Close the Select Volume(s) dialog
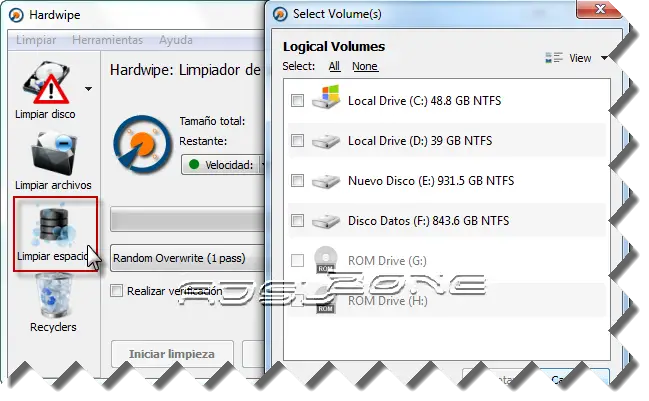649x401 pixels. [x=599, y=9]
